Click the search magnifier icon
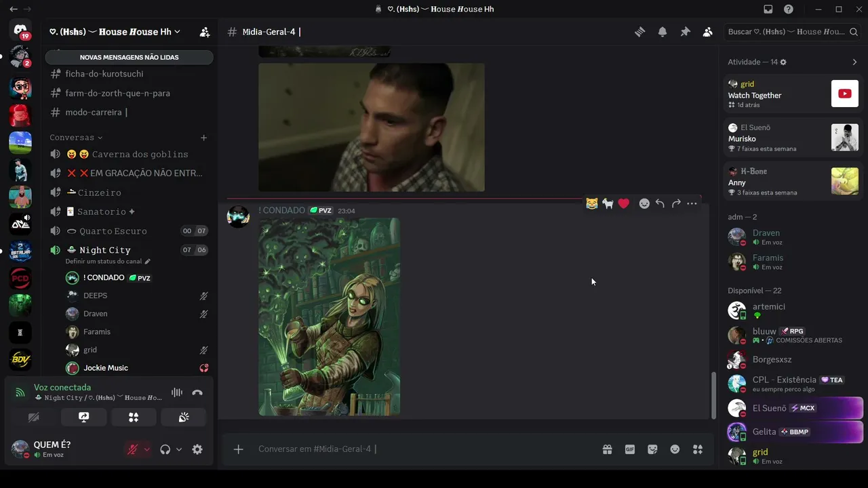Image resolution: width=868 pixels, height=488 pixels. (854, 32)
